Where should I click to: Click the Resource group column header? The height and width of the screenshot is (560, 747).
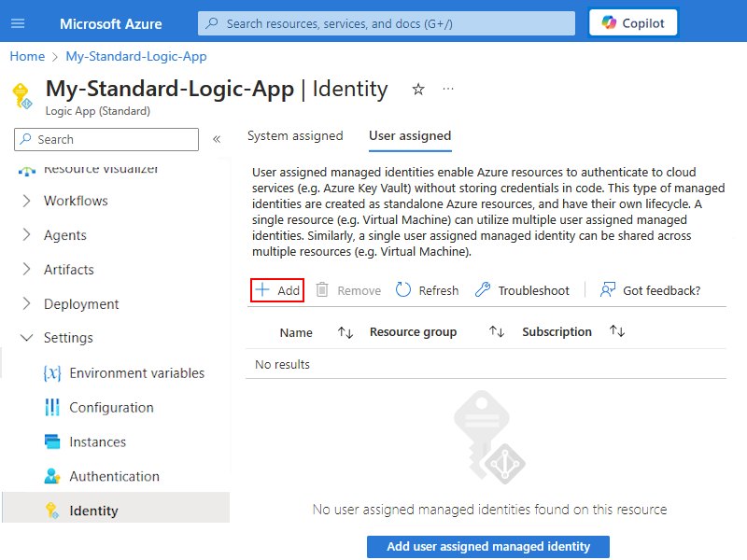coord(413,332)
